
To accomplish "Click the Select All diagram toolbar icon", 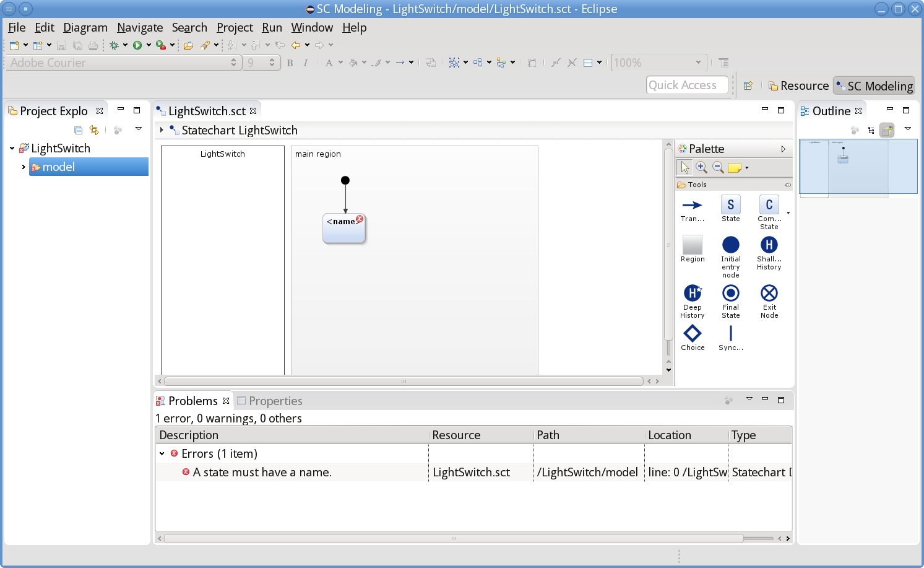I will tap(454, 63).
